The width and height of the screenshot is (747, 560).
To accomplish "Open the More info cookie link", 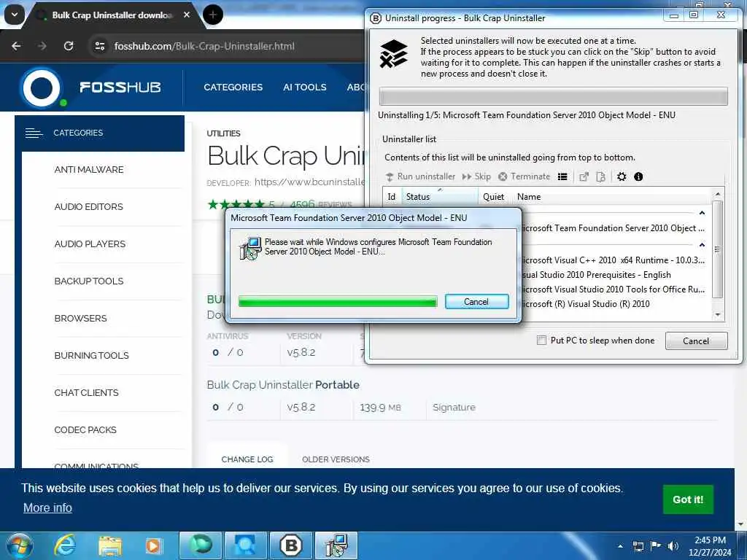I will (47, 507).
